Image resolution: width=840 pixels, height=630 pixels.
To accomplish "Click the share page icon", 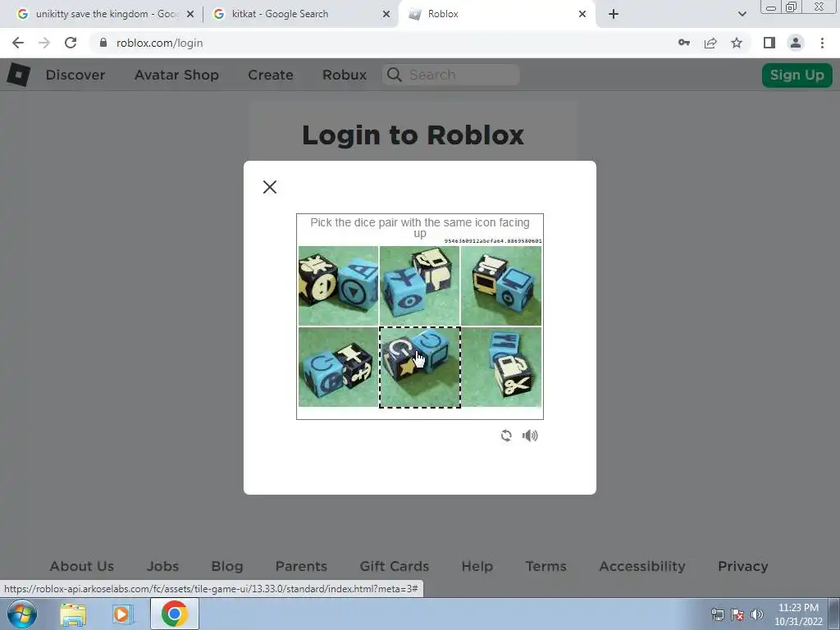I will pyautogui.click(x=710, y=43).
